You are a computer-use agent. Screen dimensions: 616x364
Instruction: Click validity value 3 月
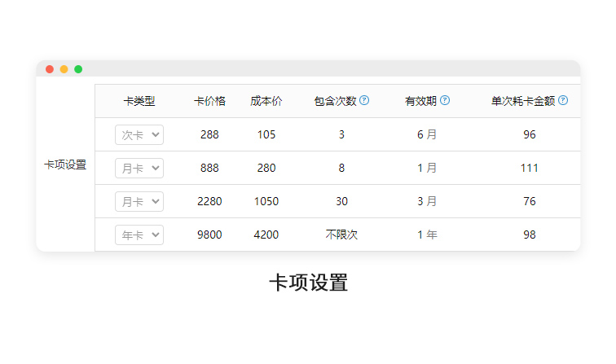[427, 201]
